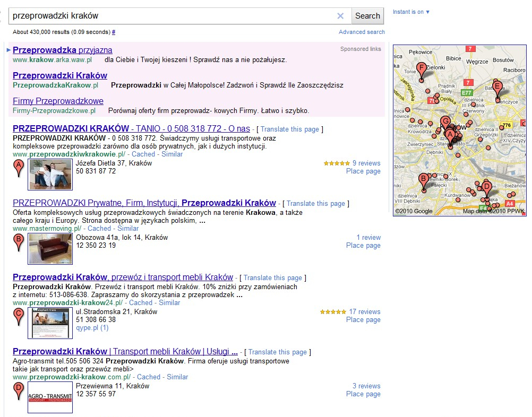Image resolution: width=532 pixels, height=417 pixels.
Task: Click the green URL www.krakow.arka.waw.pl
Action: (52, 60)
